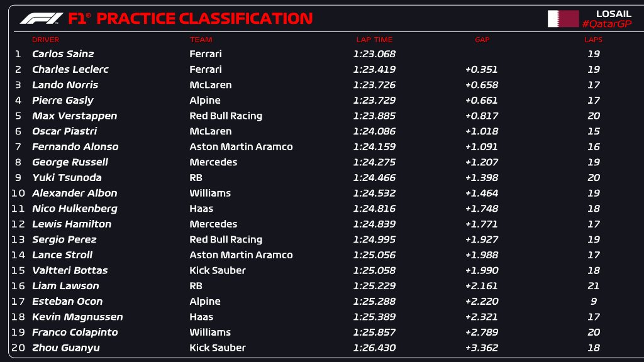This screenshot has height=362, width=644.
Task: Click the LOSAIL circuit label
Action: 613,13
